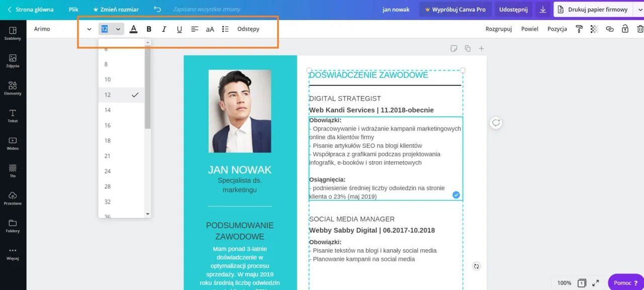Click the Udostępnij button
This screenshot has width=644, height=290.
pyautogui.click(x=513, y=9)
